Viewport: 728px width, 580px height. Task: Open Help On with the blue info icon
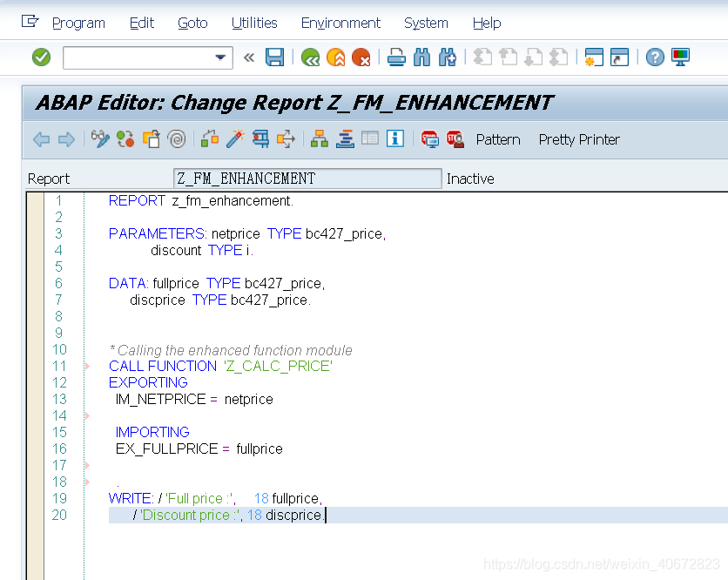[395, 139]
